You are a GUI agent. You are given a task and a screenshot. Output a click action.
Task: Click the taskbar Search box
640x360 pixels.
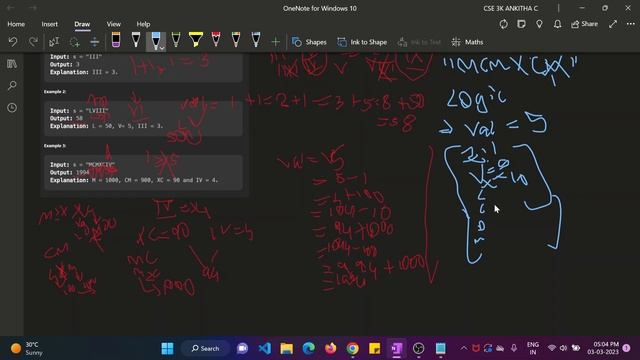click(206, 348)
